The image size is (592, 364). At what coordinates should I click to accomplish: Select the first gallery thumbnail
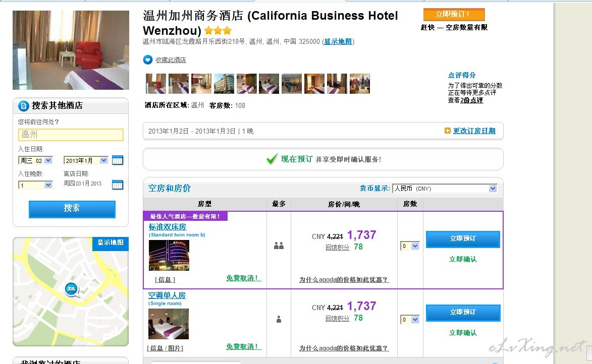(x=156, y=84)
